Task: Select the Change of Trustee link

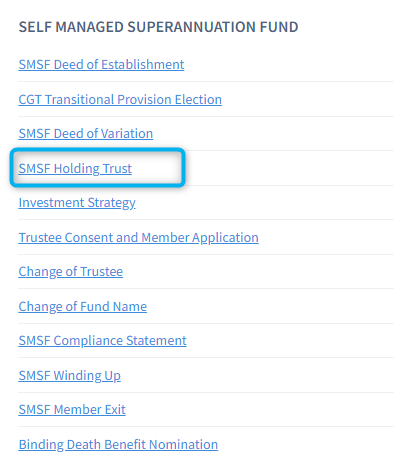Action: [71, 272]
